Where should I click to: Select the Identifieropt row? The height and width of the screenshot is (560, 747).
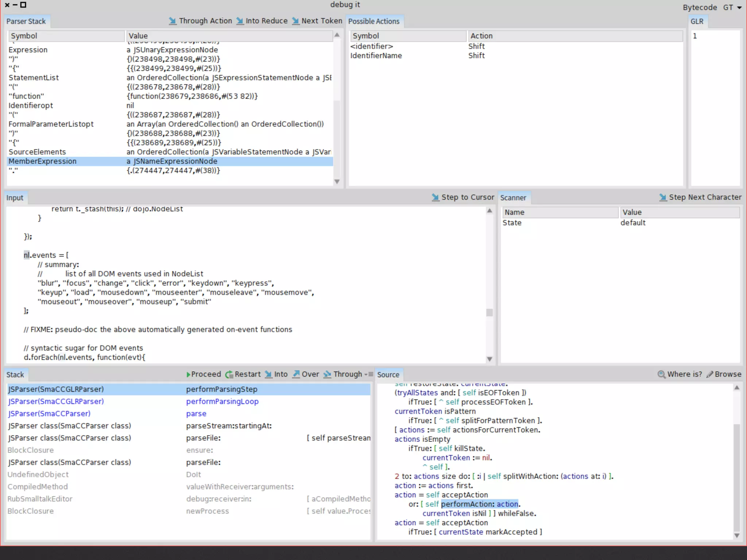click(170, 105)
